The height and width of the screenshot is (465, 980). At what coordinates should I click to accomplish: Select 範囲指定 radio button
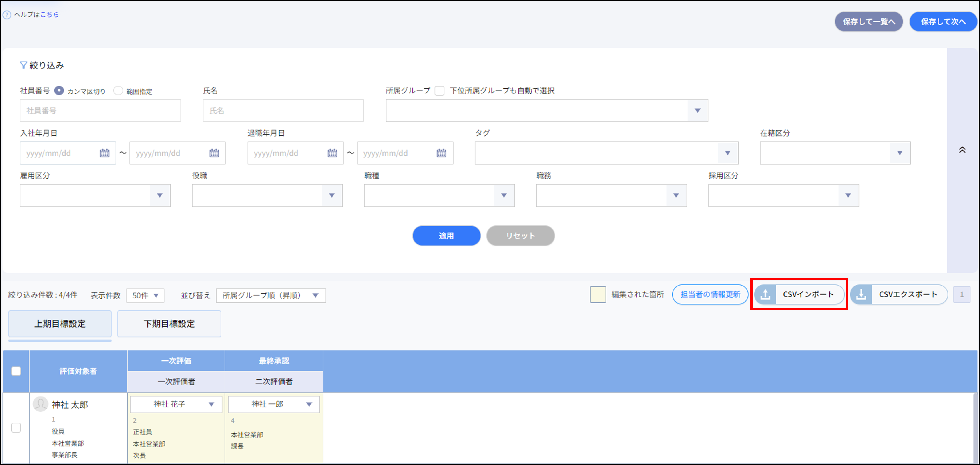click(x=118, y=91)
